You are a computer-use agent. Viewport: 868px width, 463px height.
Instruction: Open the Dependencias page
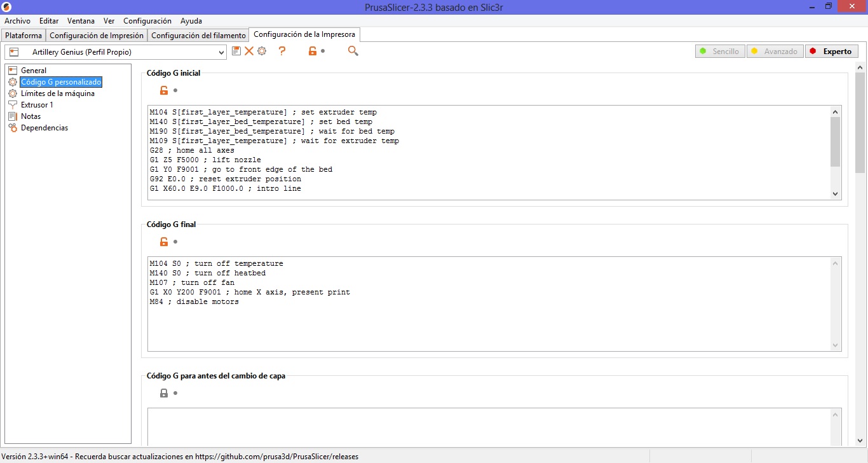tap(44, 128)
